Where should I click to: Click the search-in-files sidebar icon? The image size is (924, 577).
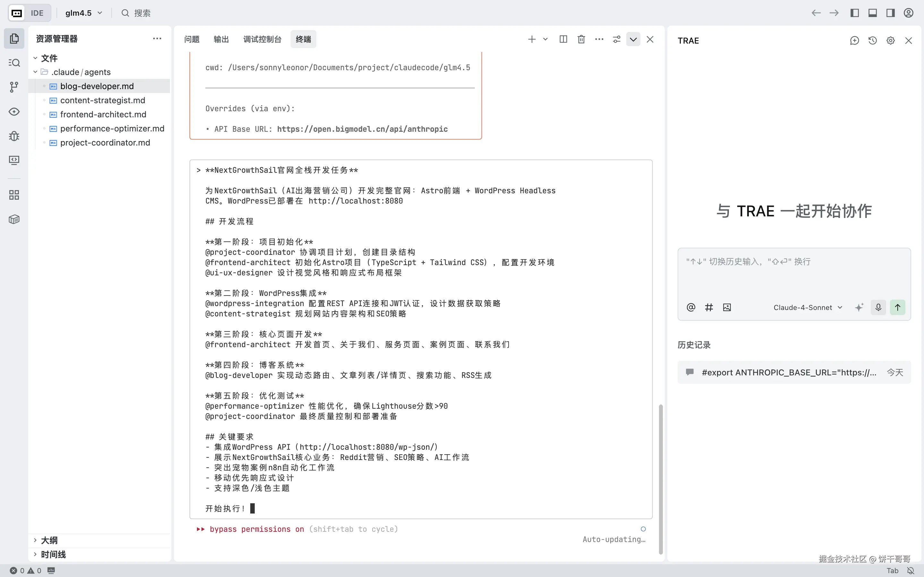pos(14,63)
